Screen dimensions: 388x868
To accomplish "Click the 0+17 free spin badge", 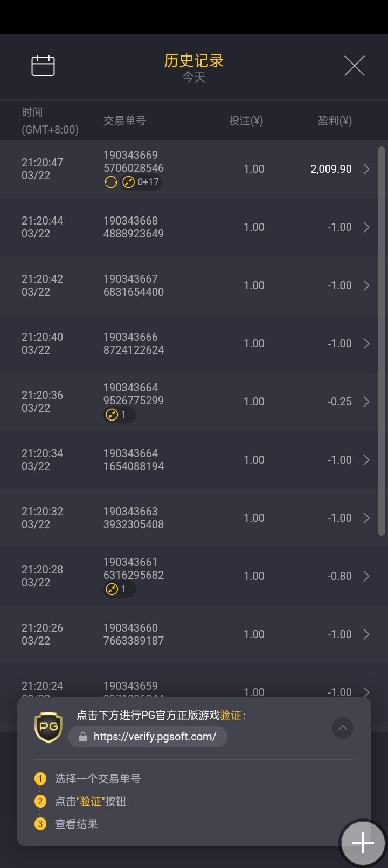I will (141, 182).
